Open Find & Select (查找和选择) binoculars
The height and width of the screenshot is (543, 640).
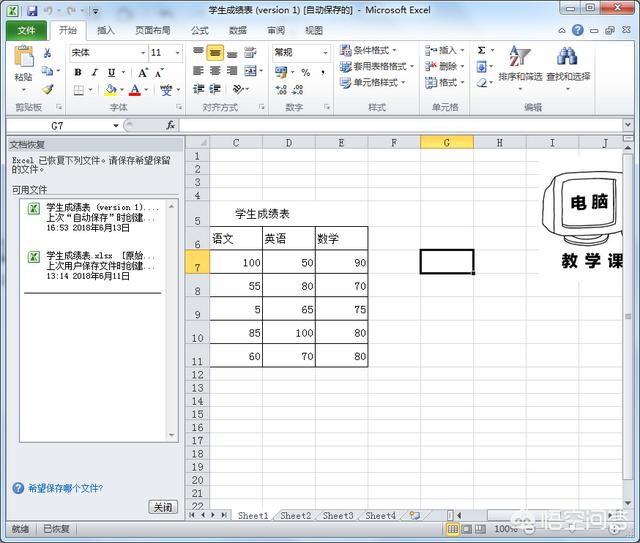(x=567, y=63)
